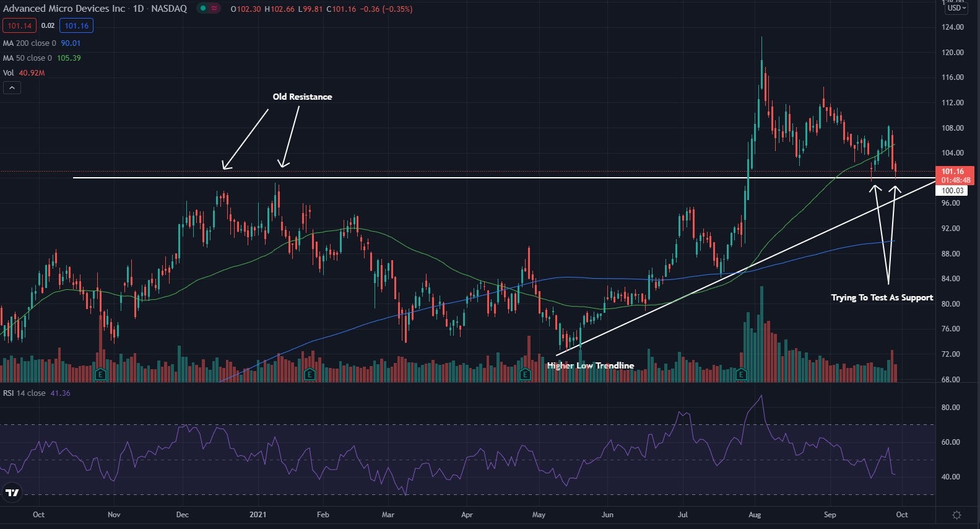
Task: Select the Higher Low Trendline text annotation
Action: pyautogui.click(x=591, y=365)
